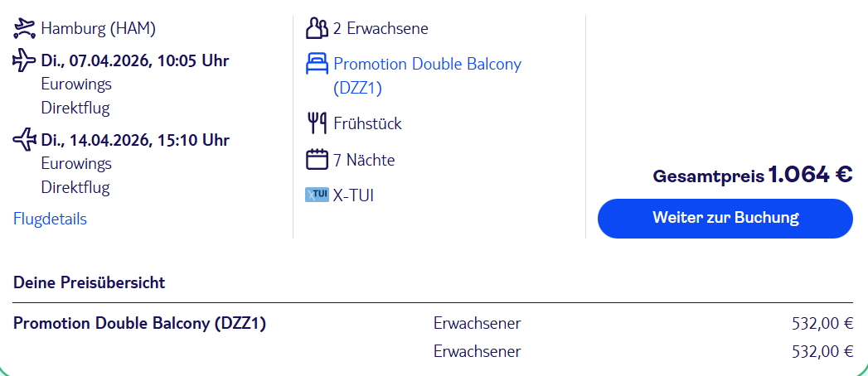Click the second Erwachsener 532,00 € price
Viewport: 868px width, 376px height.
tap(822, 351)
